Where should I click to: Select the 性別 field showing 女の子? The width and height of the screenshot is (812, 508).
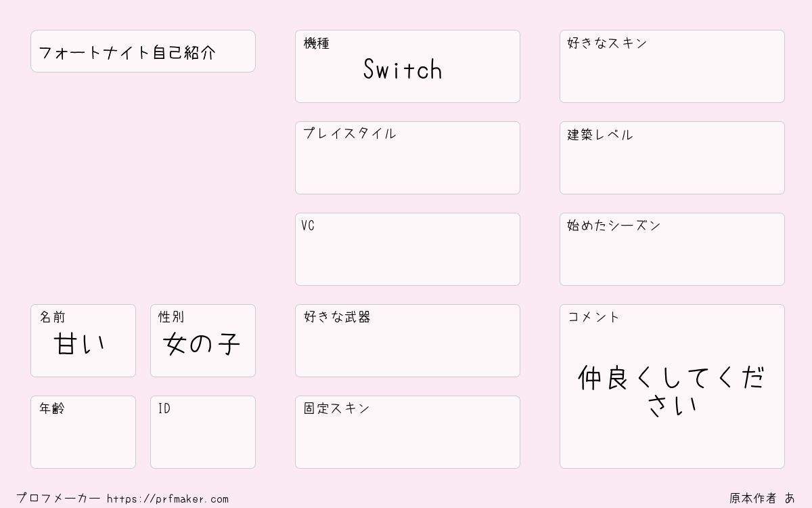(203, 341)
